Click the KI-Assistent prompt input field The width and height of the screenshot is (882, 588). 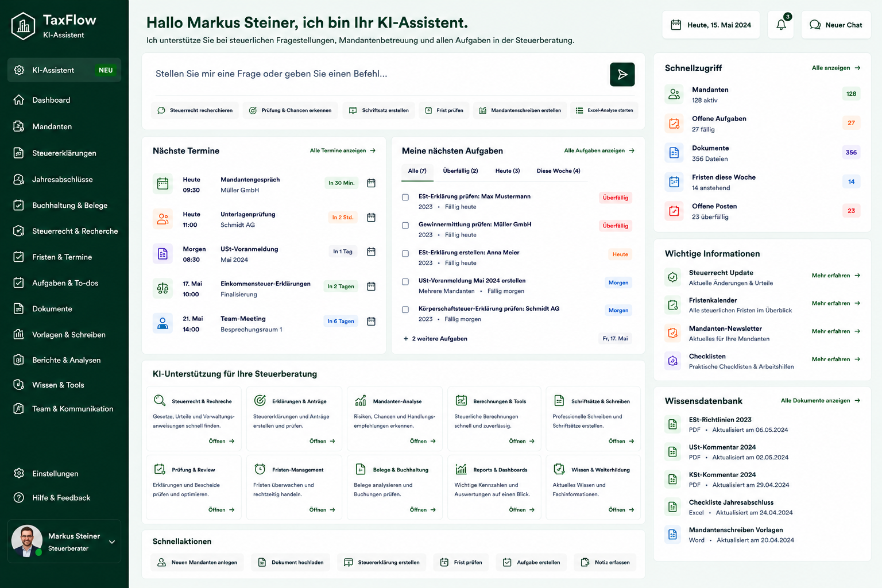[x=379, y=74]
